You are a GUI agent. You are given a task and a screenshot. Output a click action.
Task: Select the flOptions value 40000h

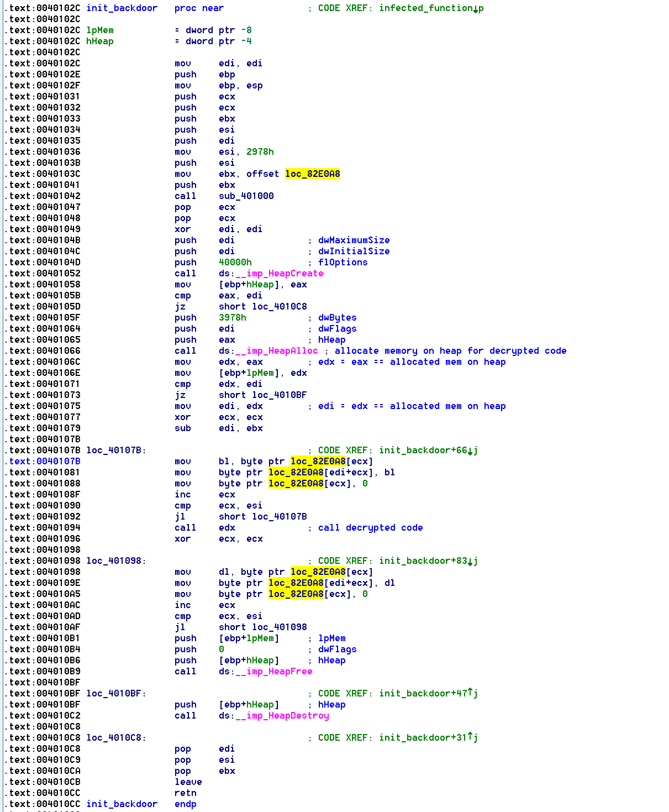[x=235, y=263]
